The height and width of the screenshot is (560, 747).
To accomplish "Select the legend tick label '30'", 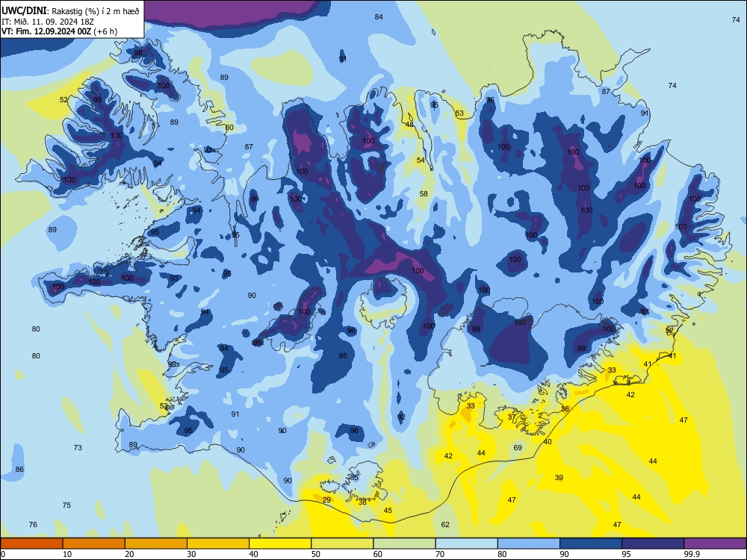I will click(x=191, y=554).
